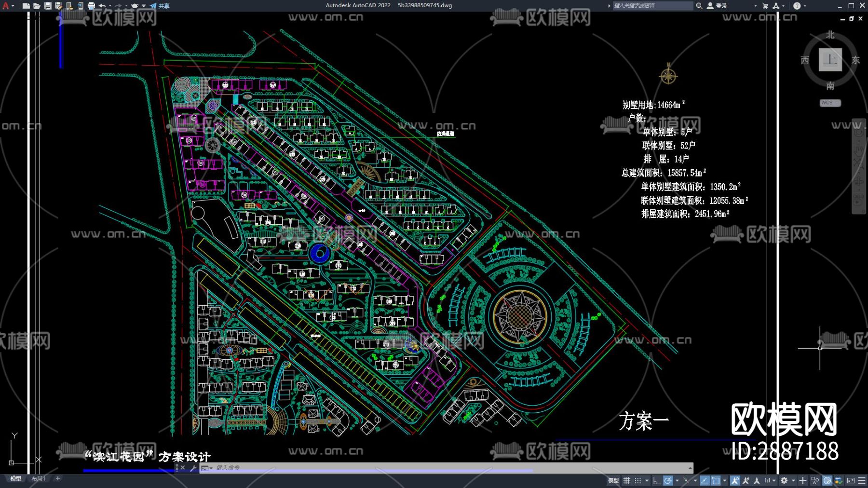Open the recent commands dropdown in command line
The image size is (868, 488).
click(x=206, y=468)
